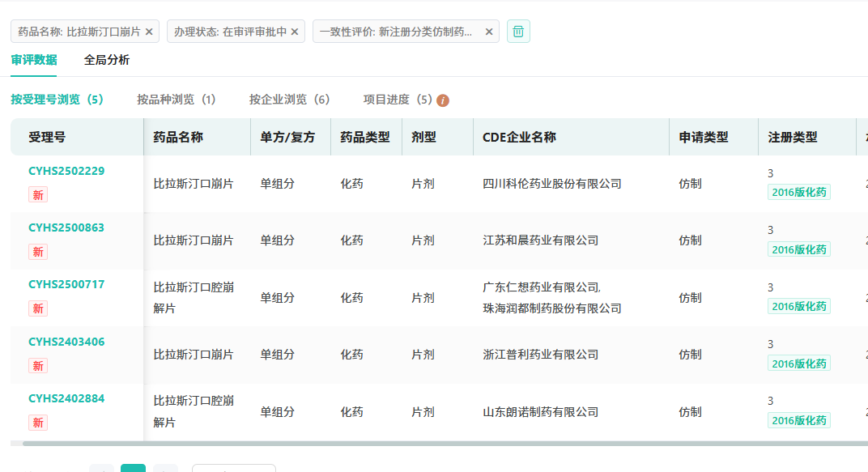Open the 按企业浏览 (6) view
868x472 pixels.
click(289, 100)
